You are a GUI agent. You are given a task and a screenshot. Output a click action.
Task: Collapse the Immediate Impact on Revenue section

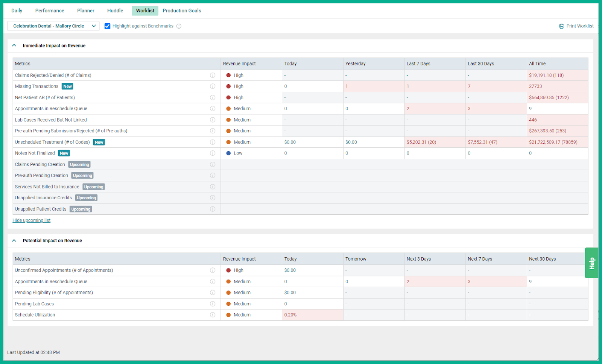[x=14, y=45]
